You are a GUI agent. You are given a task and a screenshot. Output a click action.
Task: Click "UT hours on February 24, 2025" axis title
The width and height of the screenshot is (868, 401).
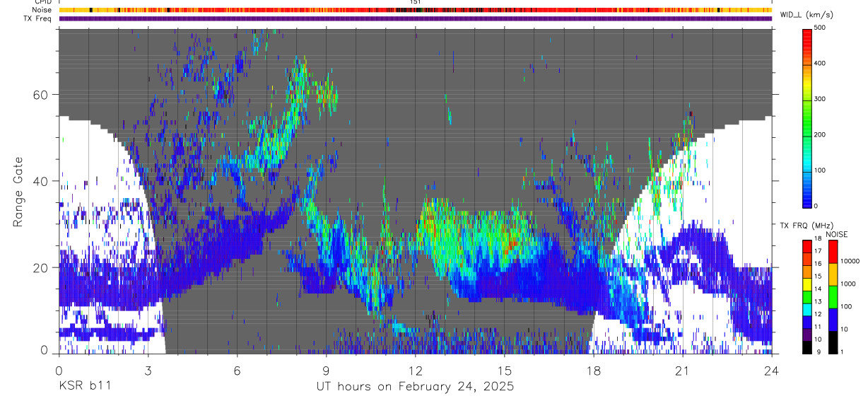(x=415, y=387)
